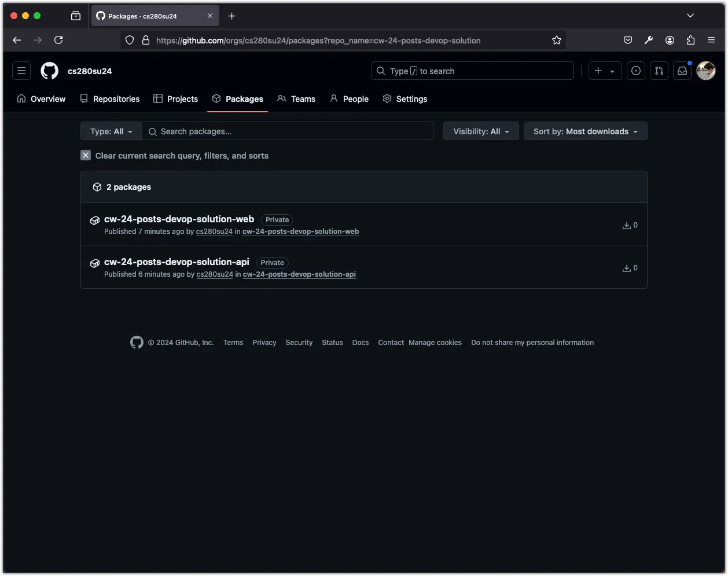Click the Type / to search field
The image size is (728, 576).
[473, 71]
